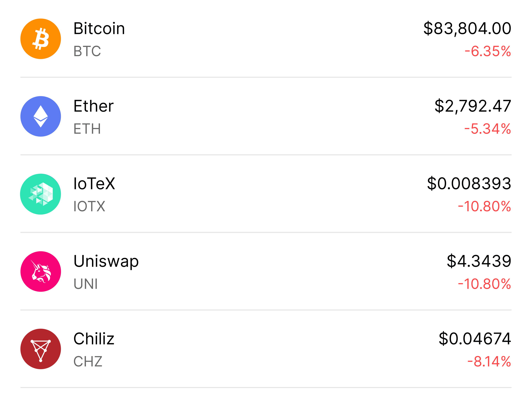Open the Chiliz asset name

(x=94, y=339)
